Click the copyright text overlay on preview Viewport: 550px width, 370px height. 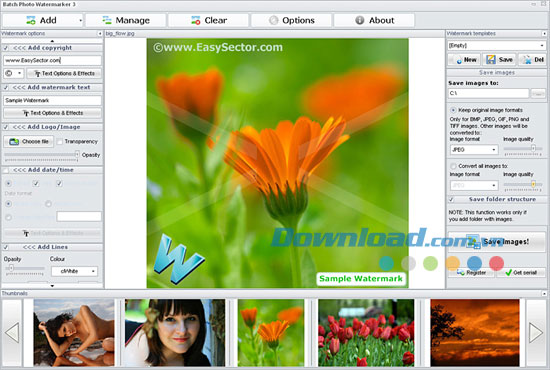(218, 47)
